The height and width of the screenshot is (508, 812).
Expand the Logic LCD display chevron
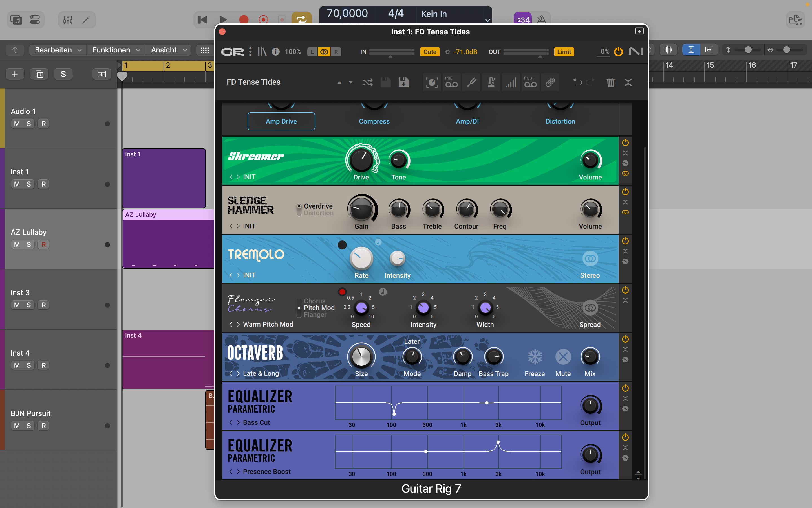[487, 20]
